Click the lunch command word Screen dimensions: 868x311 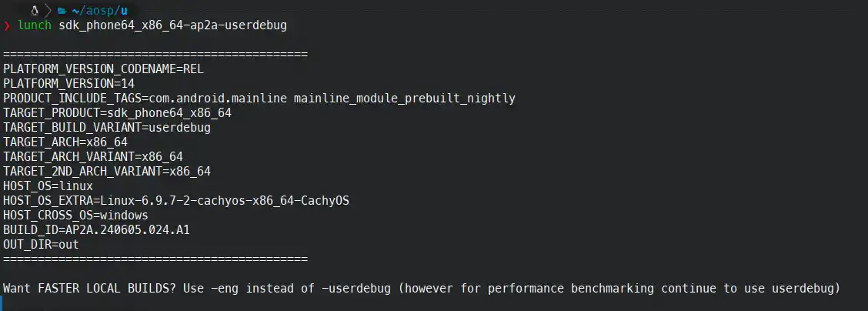point(35,25)
